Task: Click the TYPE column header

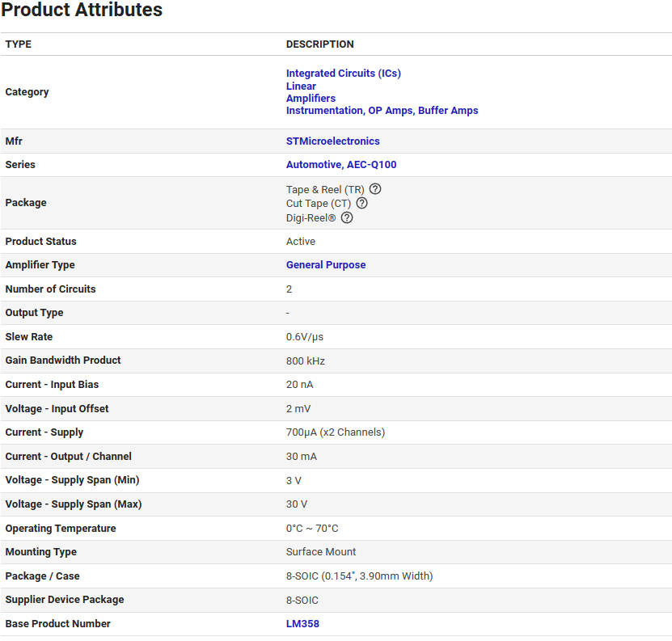Action: (x=19, y=44)
